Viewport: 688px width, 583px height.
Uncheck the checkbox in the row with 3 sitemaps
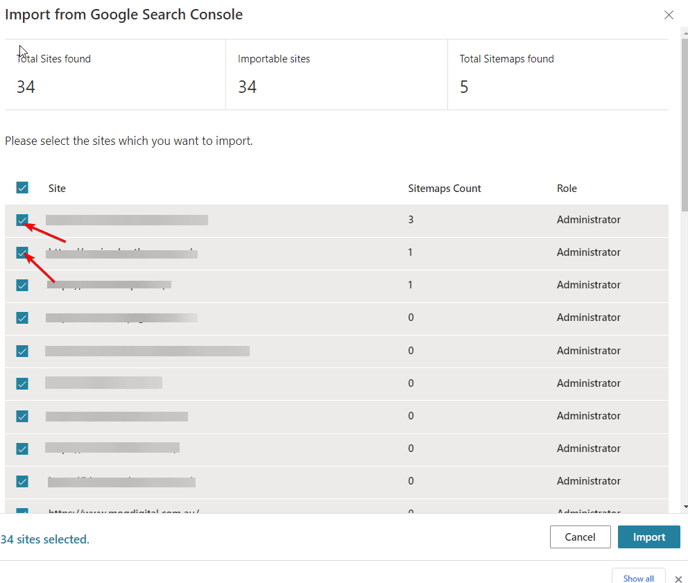[x=22, y=220]
